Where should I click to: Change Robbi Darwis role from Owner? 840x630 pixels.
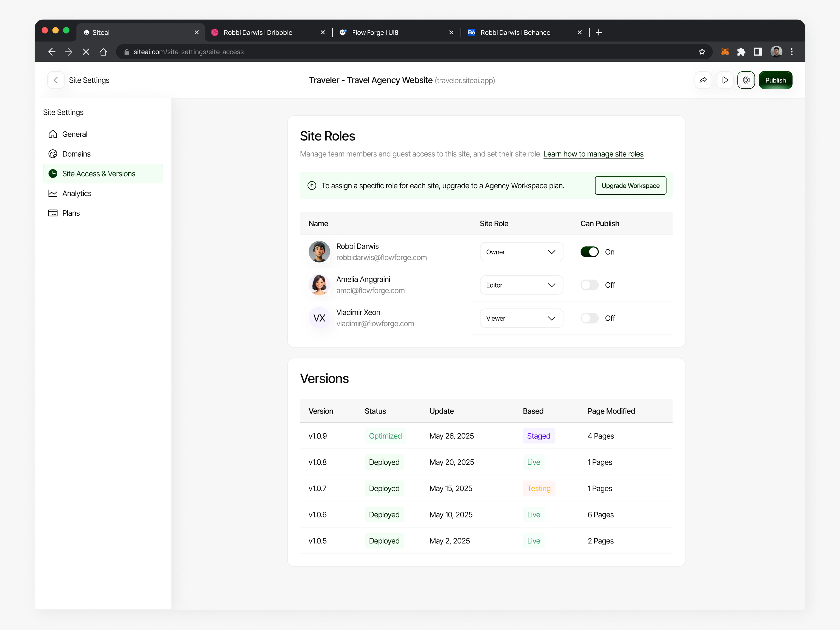[x=521, y=251]
